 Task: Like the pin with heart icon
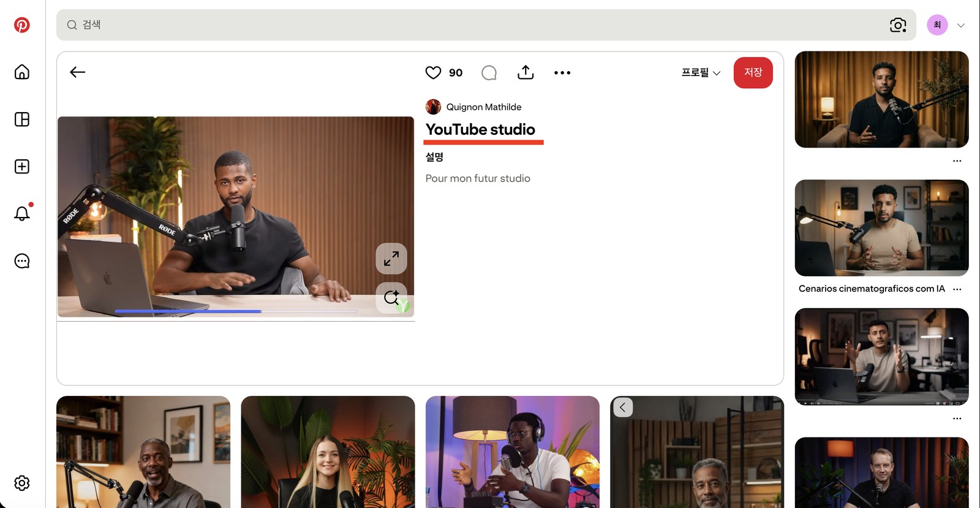click(433, 72)
